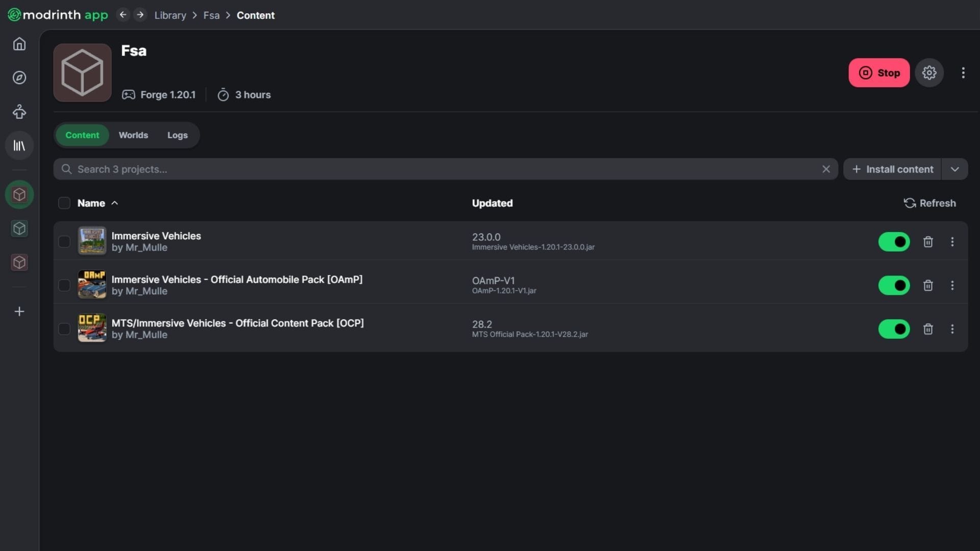Image resolution: width=980 pixels, height=551 pixels.
Task: Disable the Immersive Vehicles mod toggle
Action: coord(894,242)
